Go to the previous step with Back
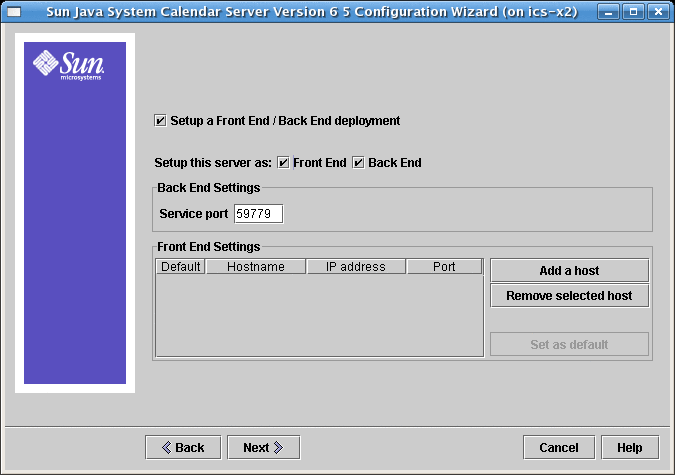Viewport: 675px width, 475px height. (183, 447)
